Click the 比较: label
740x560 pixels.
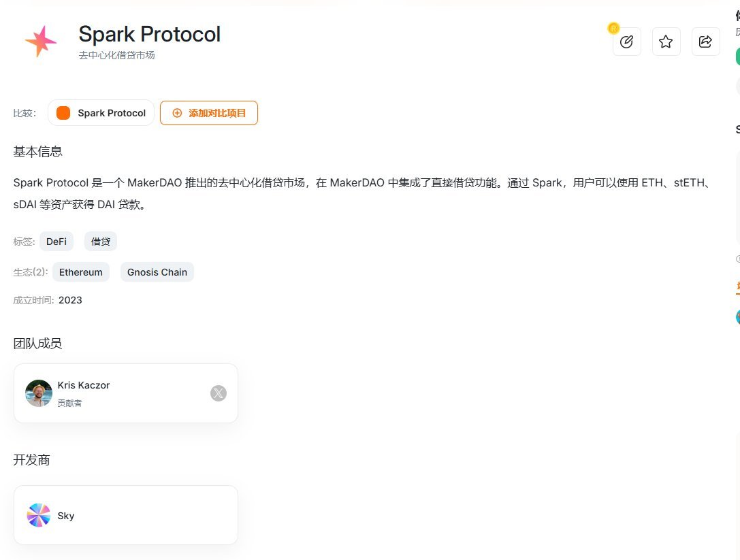(x=25, y=113)
